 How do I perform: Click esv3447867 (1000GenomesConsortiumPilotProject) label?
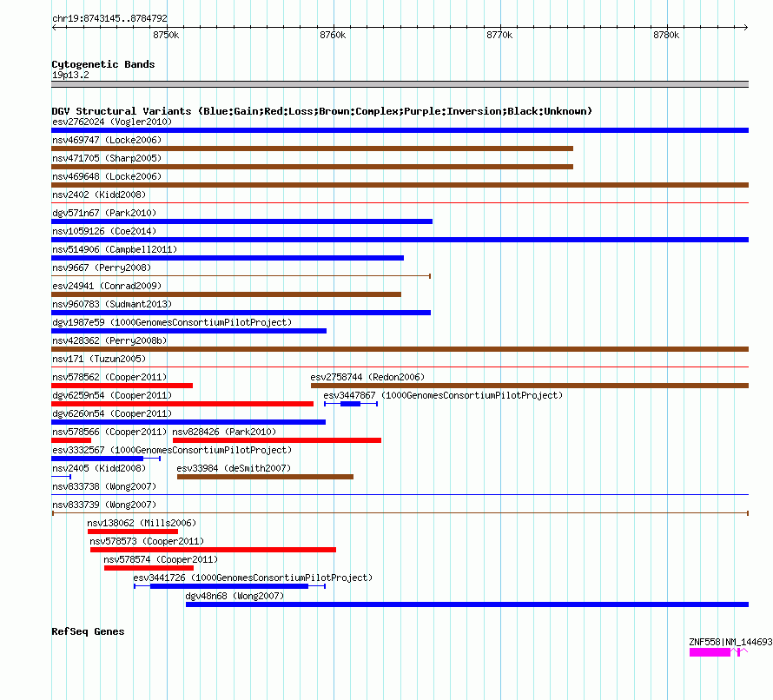[443, 395]
